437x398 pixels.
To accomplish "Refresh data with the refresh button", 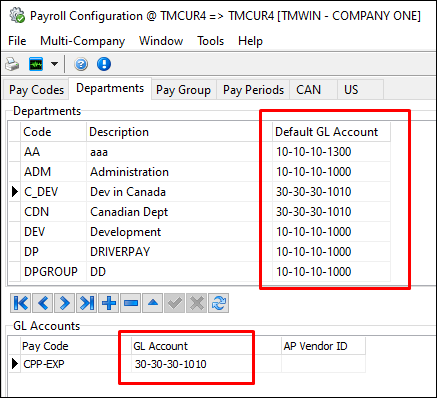I will point(219,303).
